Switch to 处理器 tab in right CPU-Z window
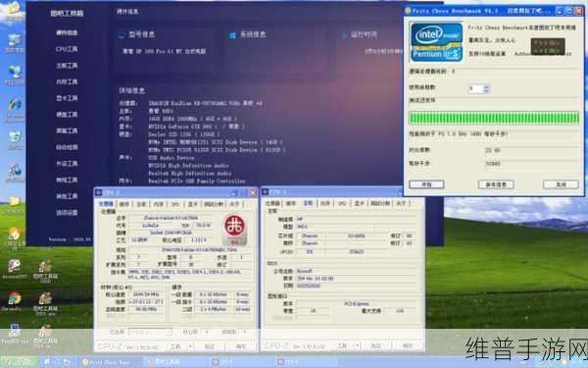Viewport: 588px width, 368px height. coord(272,203)
